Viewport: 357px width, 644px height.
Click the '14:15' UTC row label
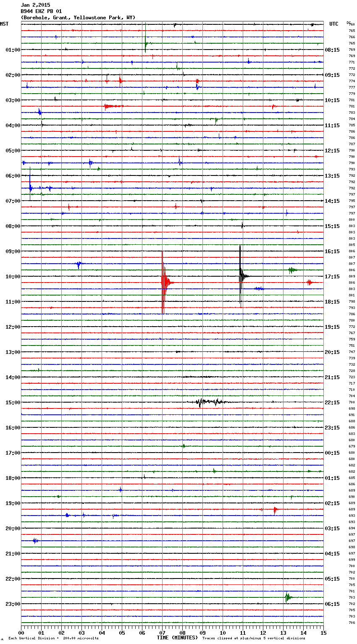pyautogui.click(x=332, y=201)
